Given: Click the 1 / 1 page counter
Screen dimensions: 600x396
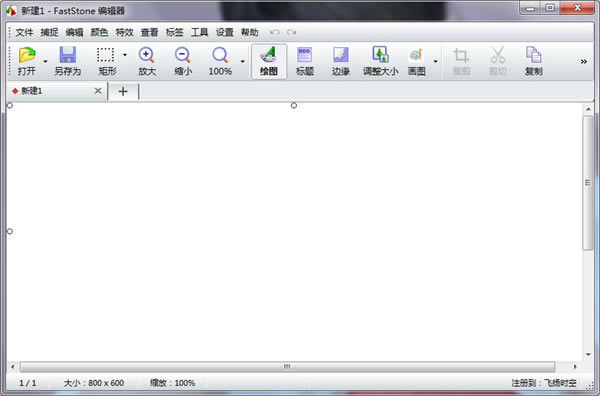Looking at the screenshot, I should point(28,383).
